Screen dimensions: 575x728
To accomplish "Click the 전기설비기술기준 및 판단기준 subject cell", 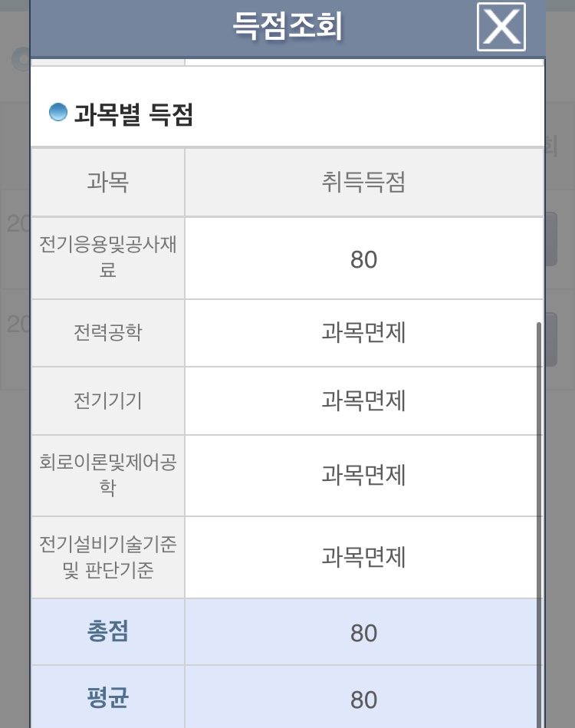I will (x=107, y=557).
